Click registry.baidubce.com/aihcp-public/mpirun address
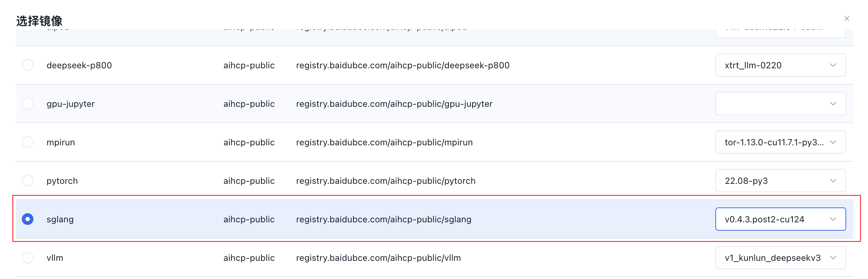Viewport: 868px width, 279px height. coord(384,142)
